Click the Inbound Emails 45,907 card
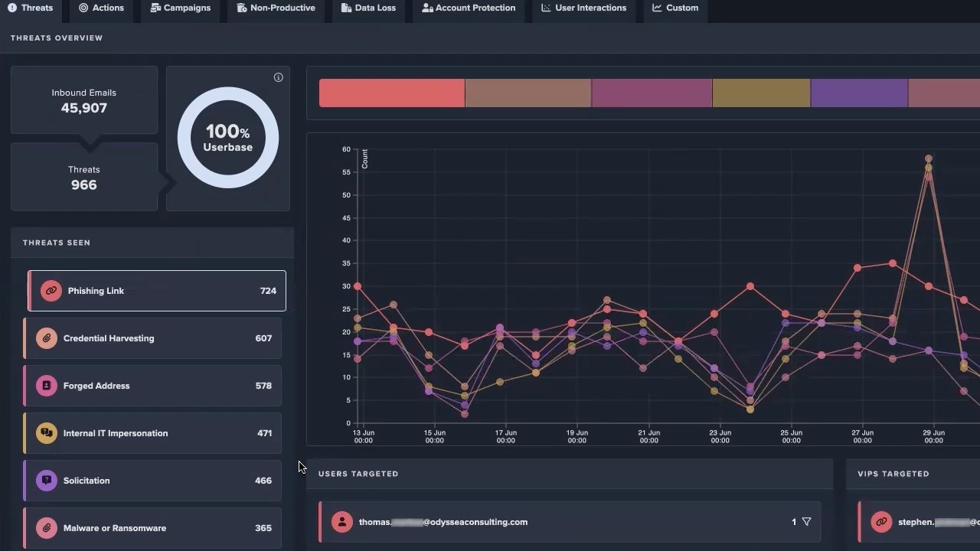The height and width of the screenshot is (551, 980). [x=84, y=100]
